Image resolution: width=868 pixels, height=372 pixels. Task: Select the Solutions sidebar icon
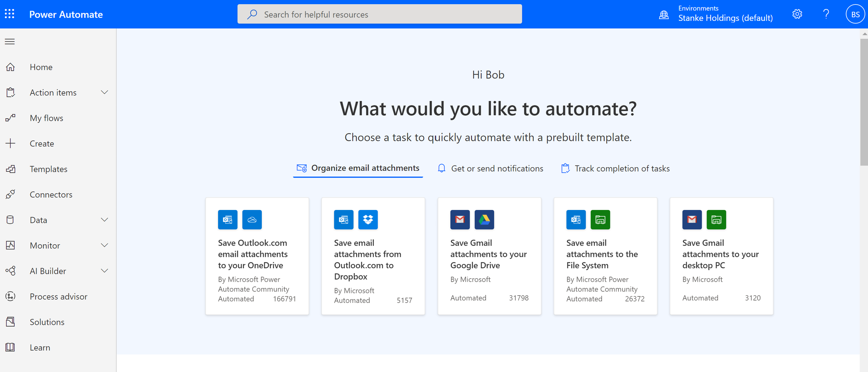10,322
